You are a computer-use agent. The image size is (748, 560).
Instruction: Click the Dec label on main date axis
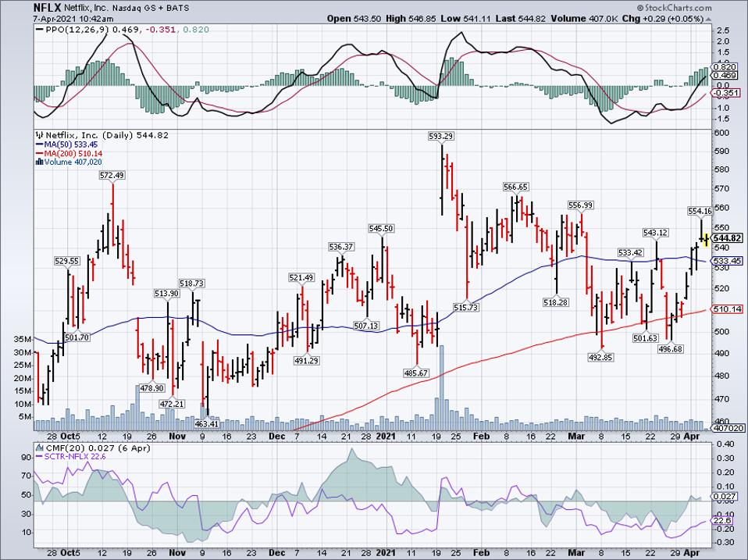(x=276, y=436)
